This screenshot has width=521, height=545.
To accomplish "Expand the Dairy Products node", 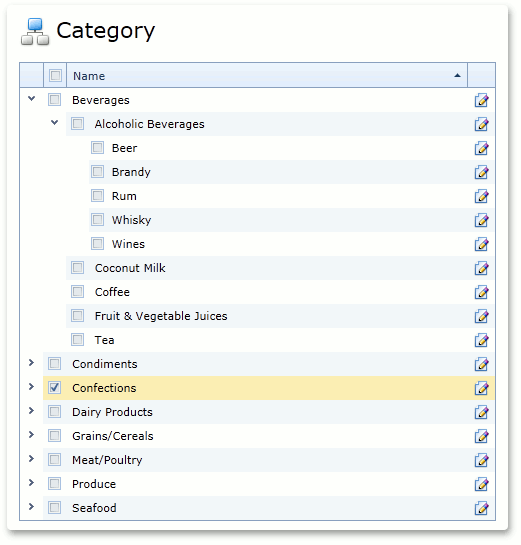I will pos(31,410).
